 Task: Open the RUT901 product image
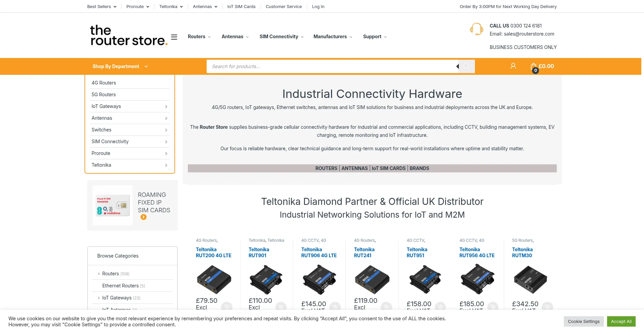click(x=266, y=279)
